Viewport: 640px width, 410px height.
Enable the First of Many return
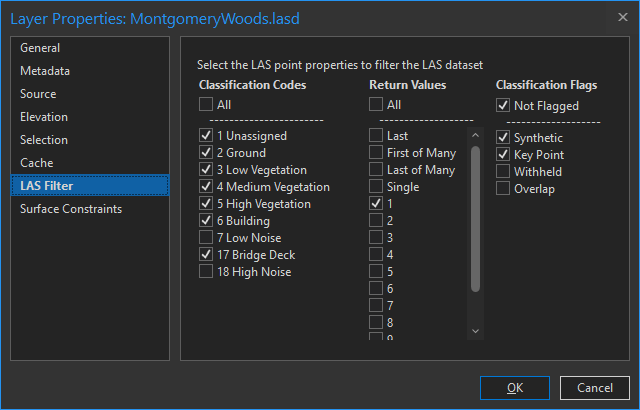pyautogui.click(x=376, y=153)
